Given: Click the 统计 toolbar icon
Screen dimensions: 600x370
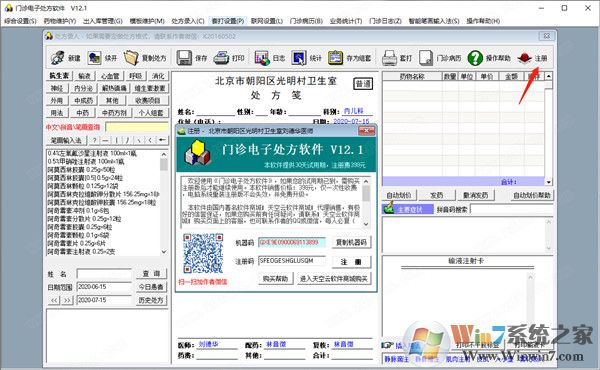Looking at the screenshot, I should [x=298, y=58].
